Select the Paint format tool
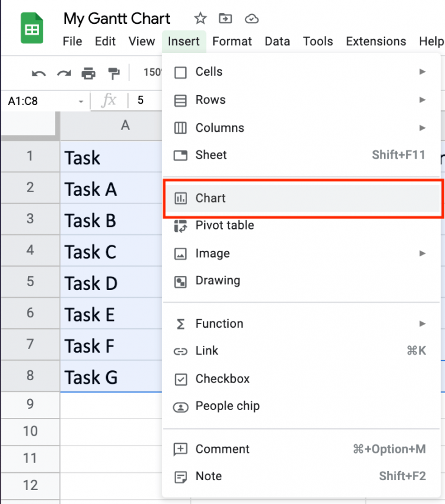The height and width of the screenshot is (504, 445). [x=115, y=73]
